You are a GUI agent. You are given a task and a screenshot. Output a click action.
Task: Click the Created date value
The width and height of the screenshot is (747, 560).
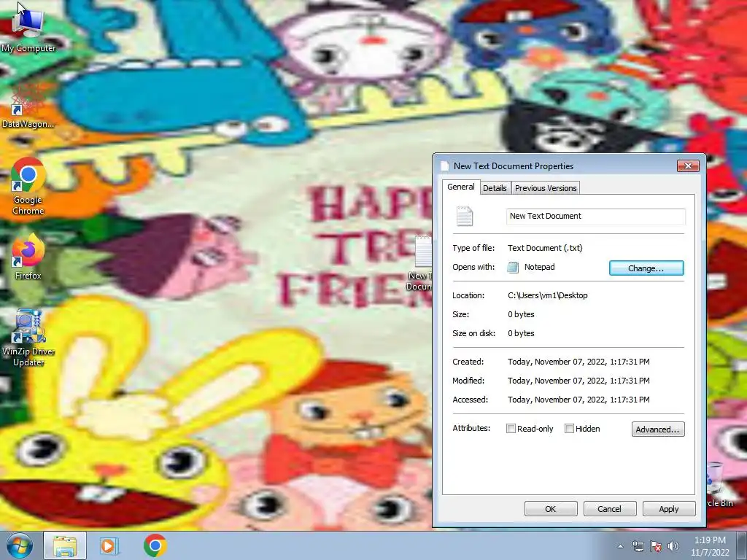click(x=578, y=362)
